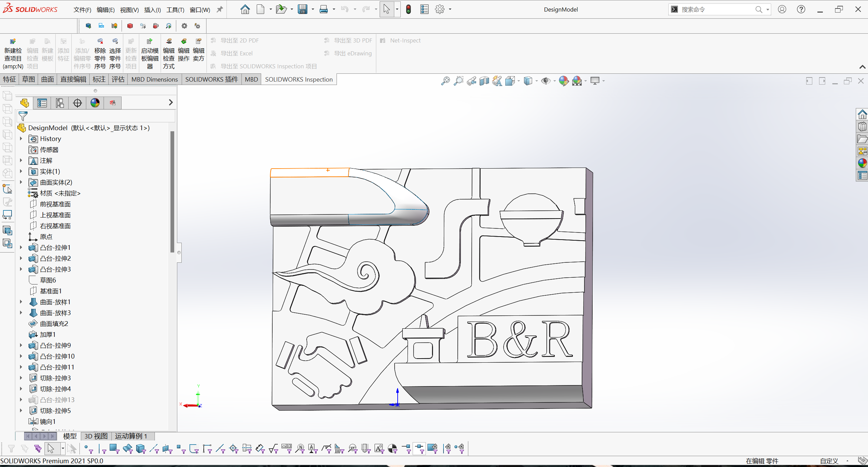Open the Options gear icon
The height and width of the screenshot is (467, 868).
440,9
